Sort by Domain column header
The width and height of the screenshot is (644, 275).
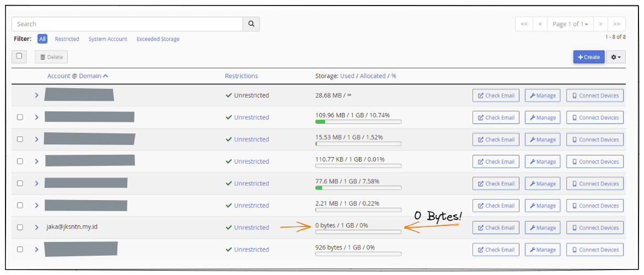[x=93, y=76]
